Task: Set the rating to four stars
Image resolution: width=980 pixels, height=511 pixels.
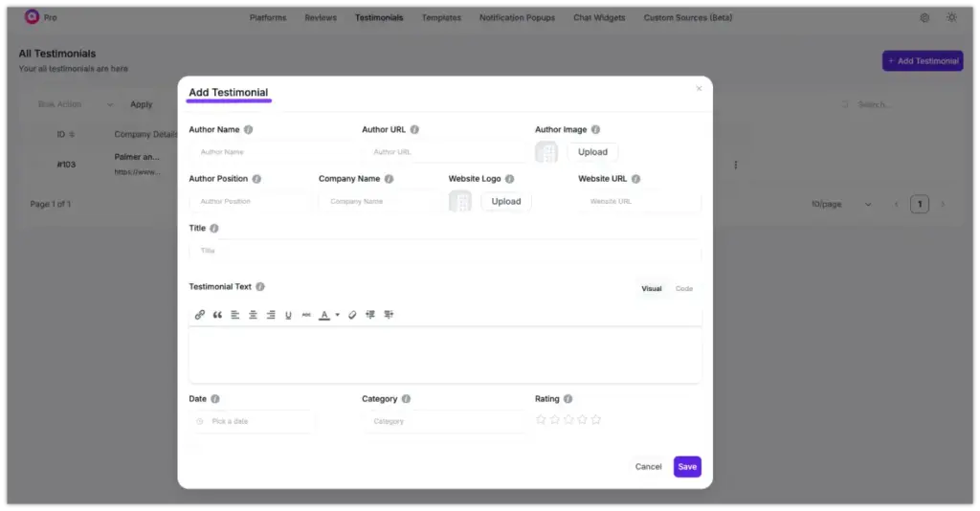Action: [583, 419]
